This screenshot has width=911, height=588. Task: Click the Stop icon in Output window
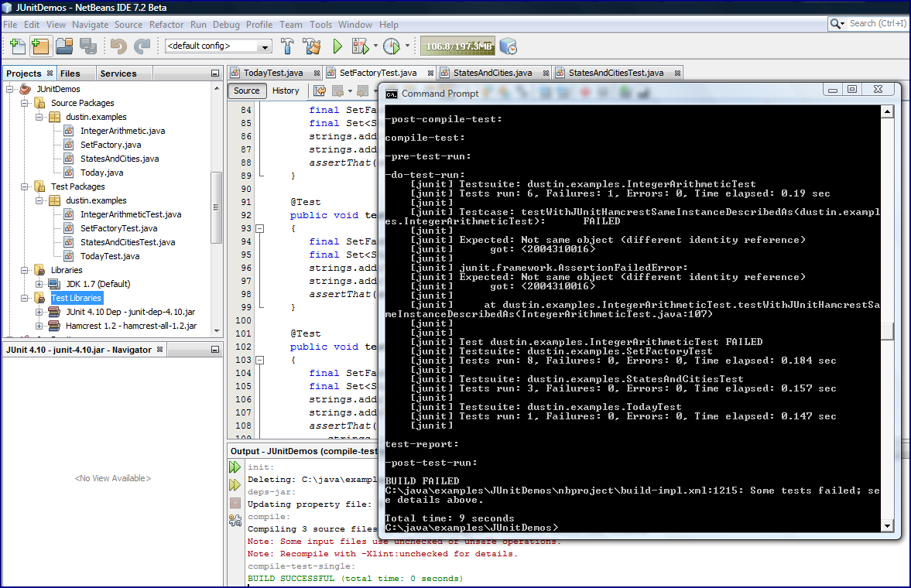point(235,503)
